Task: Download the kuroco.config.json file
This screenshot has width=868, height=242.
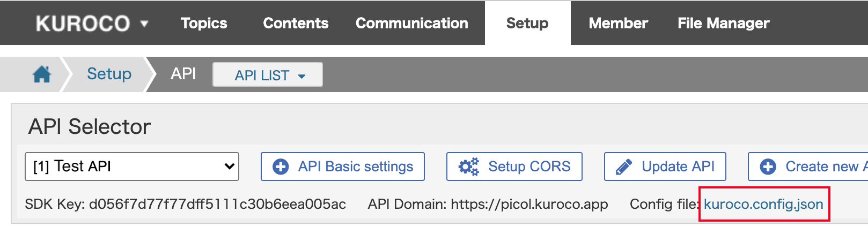Action: 763,204
